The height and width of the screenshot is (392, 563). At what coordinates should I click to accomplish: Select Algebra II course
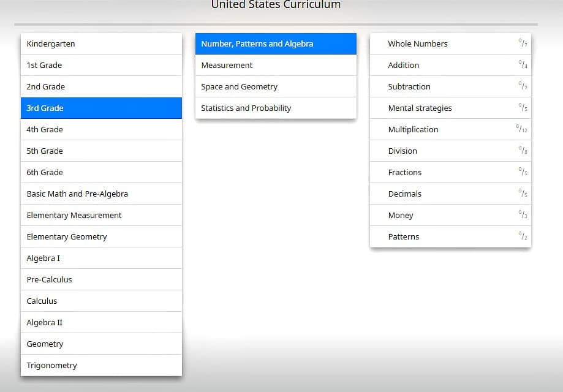point(101,322)
